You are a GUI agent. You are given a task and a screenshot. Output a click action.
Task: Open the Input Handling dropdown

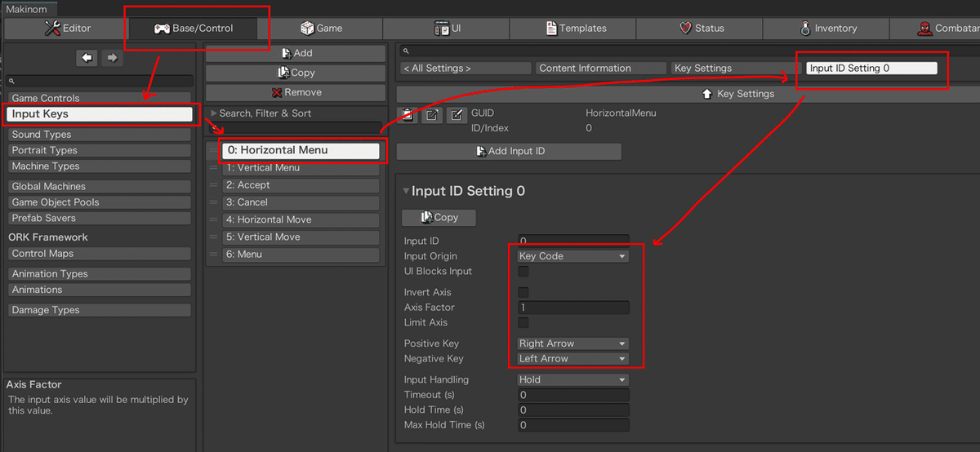pyautogui.click(x=573, y=379)
